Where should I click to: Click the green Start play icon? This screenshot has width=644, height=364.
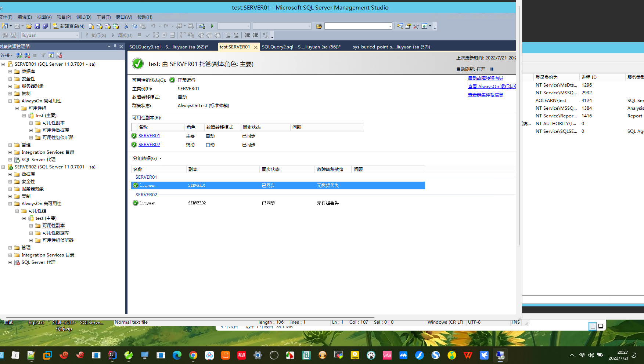pos(212,26)
